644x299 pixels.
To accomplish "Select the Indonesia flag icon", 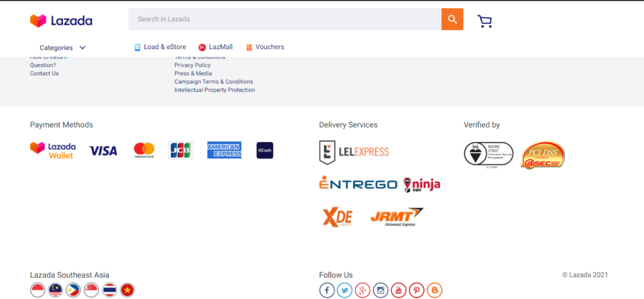I will tap(37, 290).
